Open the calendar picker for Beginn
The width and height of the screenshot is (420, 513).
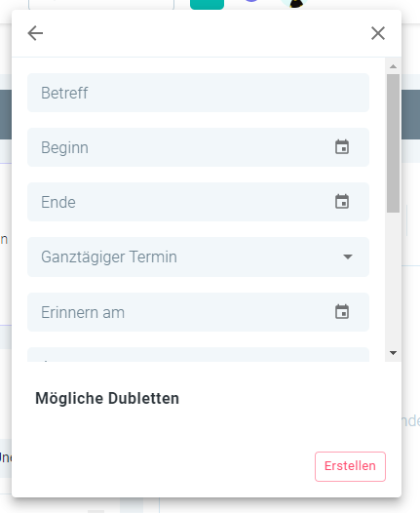click(x=342, y=147)
